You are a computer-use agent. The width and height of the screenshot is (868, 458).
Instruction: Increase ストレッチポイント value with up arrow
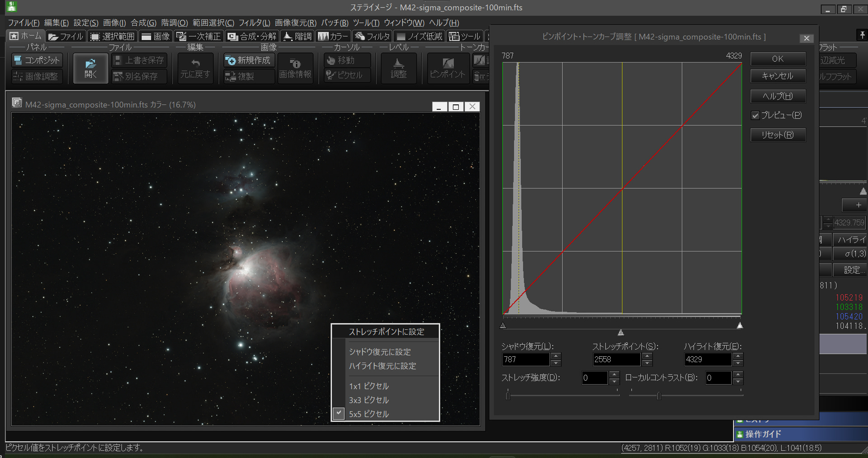point(647,356)
